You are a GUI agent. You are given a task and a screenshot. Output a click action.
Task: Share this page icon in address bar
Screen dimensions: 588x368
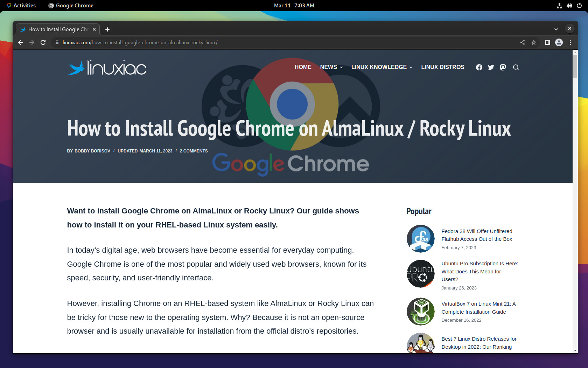tap(523, 42)
